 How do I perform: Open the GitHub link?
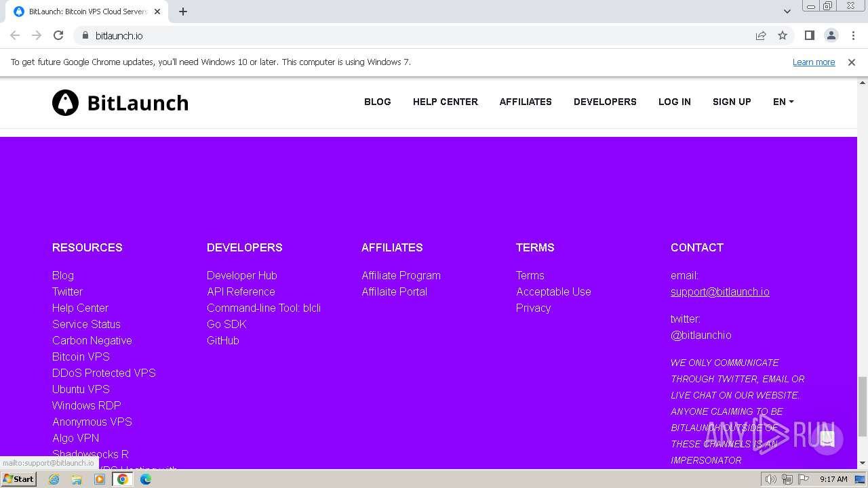pyautogui.click(x=223, y=340)
